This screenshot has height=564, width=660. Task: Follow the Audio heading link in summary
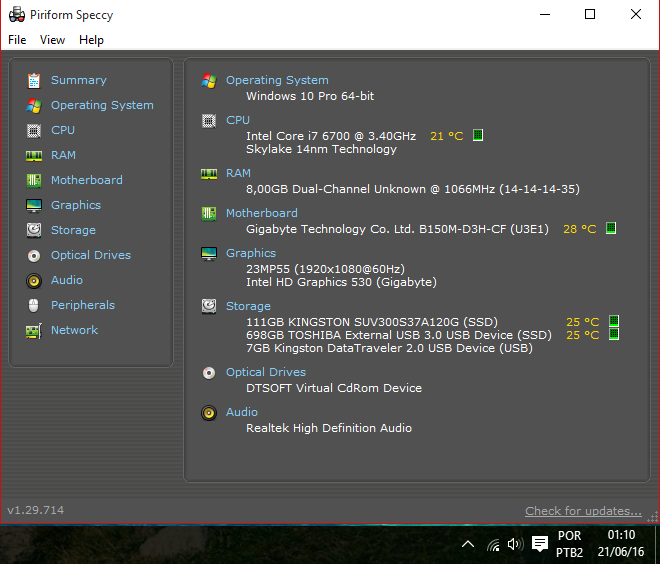click(x=242, y=412)
